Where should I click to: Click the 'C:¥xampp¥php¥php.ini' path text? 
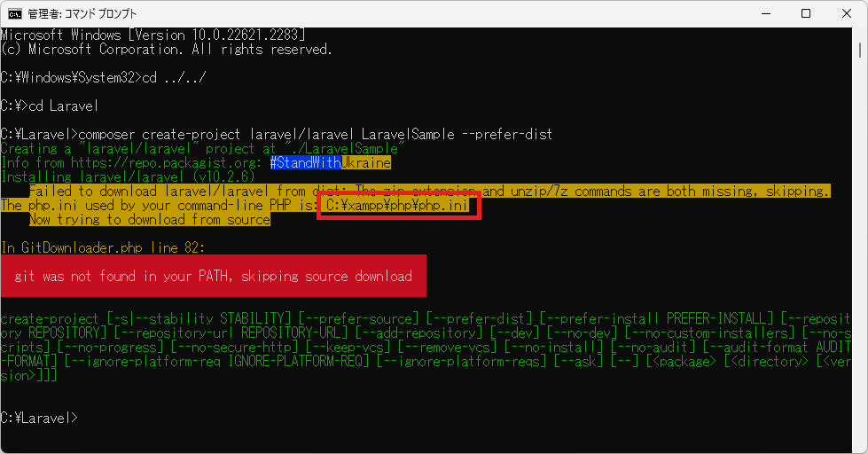tap(397, 206)
